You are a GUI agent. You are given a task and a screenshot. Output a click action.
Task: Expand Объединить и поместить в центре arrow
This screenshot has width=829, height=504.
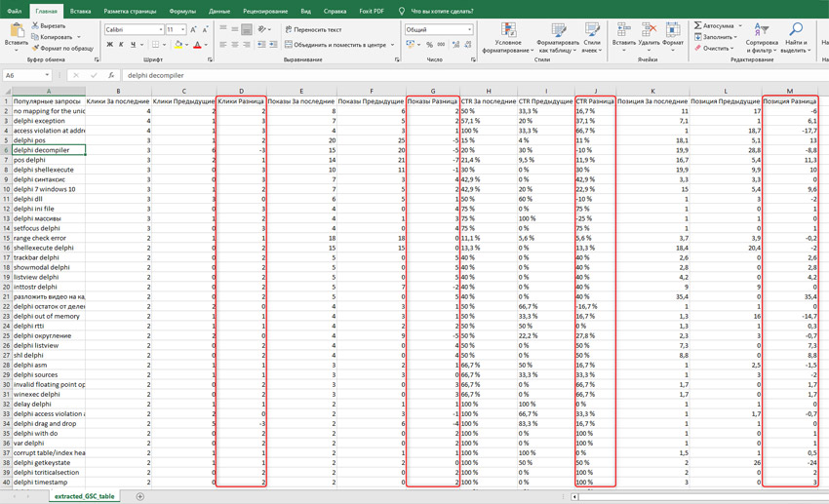392,45
